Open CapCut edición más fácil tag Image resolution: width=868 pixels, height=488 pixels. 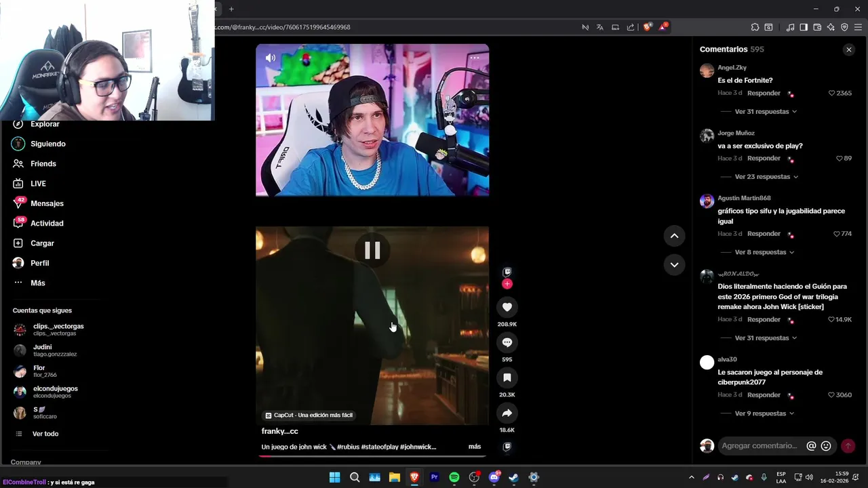(x=309, y=415)
